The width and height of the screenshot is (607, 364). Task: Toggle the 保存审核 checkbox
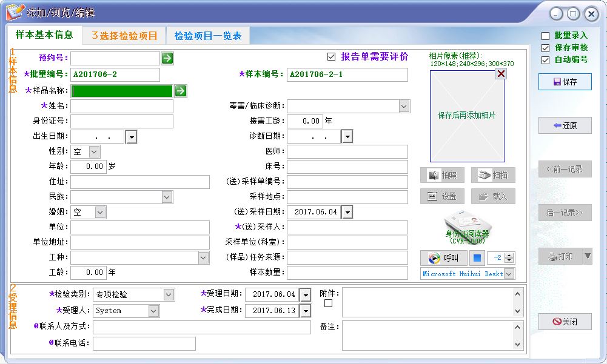[545, 48]
